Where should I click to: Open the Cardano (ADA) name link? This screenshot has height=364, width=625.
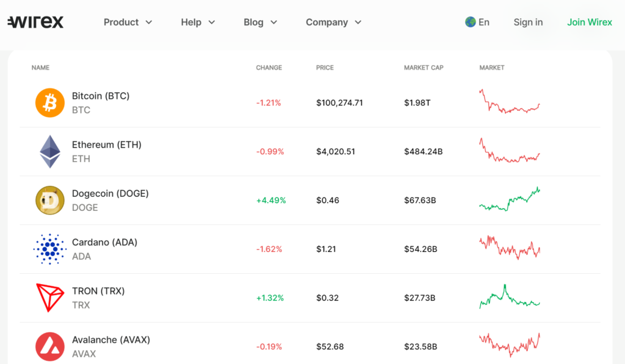[104, 242]
